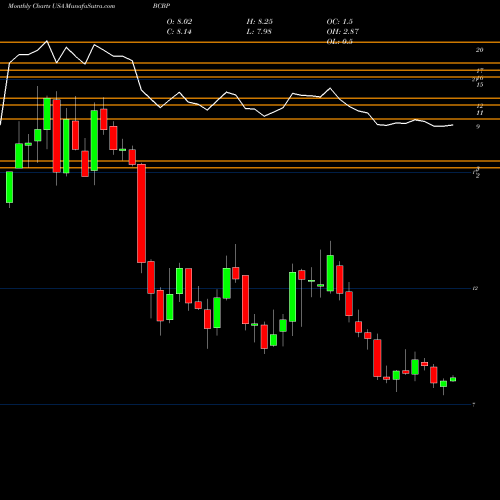This screenshot has height=500, width=500.
Task: Select the BCBP ticker symbol label
Action: click(161, 6)
